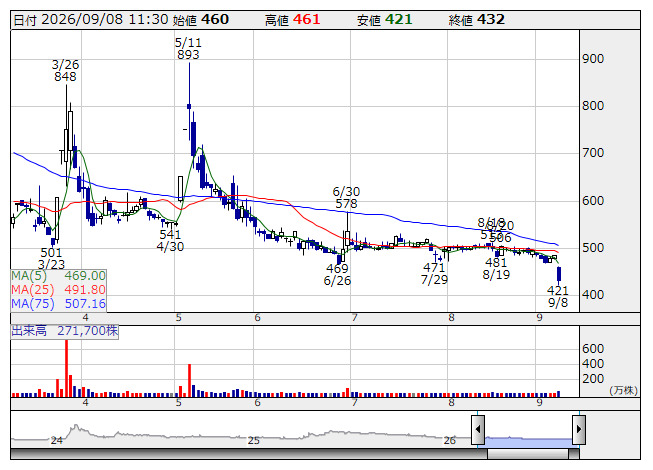The height and width of the screenshot is (470, 653).
Task: Click the blue selected range in overview chart
Action: pyautogui.click(x=528, y=441)
